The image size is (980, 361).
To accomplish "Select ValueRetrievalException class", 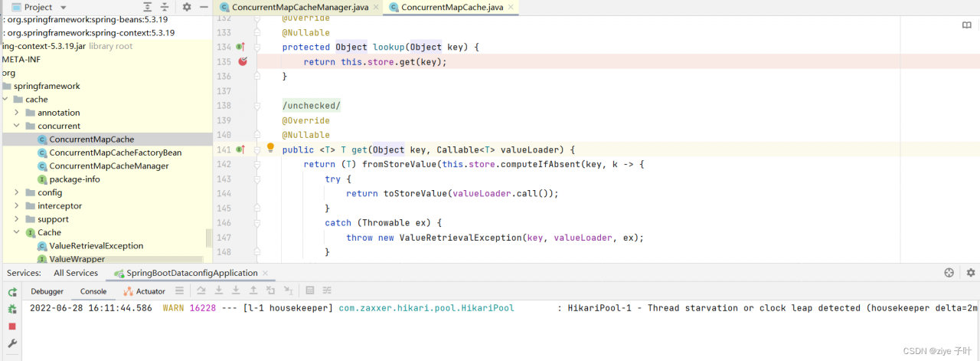I will tap(96, 246).
